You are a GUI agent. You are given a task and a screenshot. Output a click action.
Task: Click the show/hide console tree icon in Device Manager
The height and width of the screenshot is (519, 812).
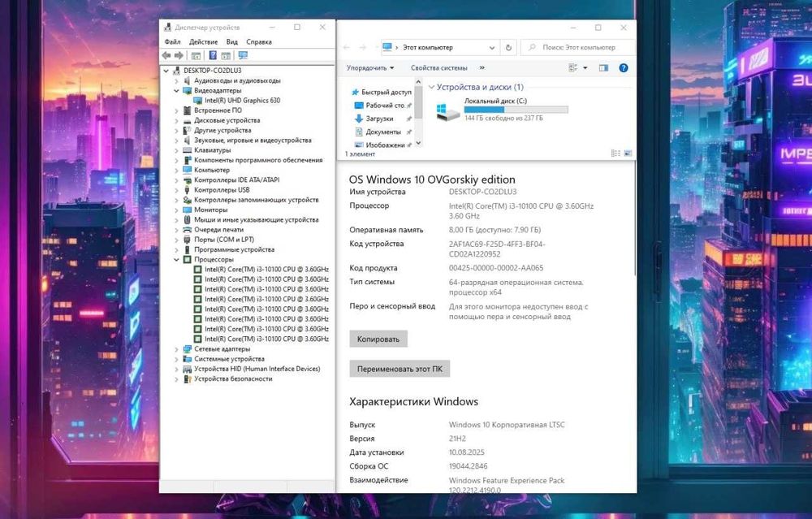pyautogui.click(x=196, y=55)
